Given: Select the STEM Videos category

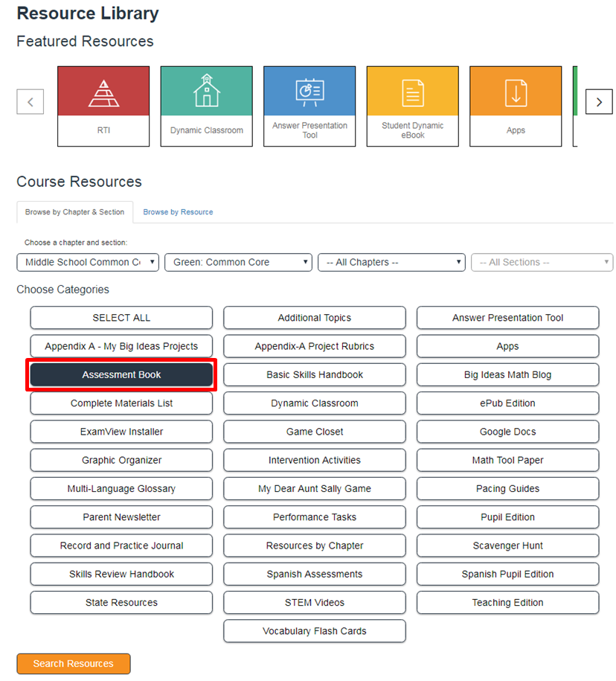Looking at the screenshot, I should point(315,602).
